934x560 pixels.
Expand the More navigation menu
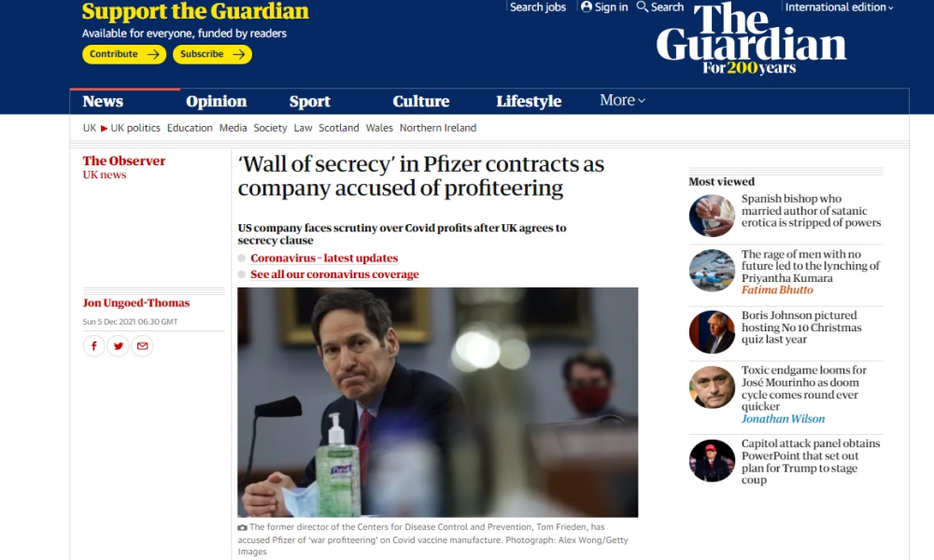pos(622,101)
